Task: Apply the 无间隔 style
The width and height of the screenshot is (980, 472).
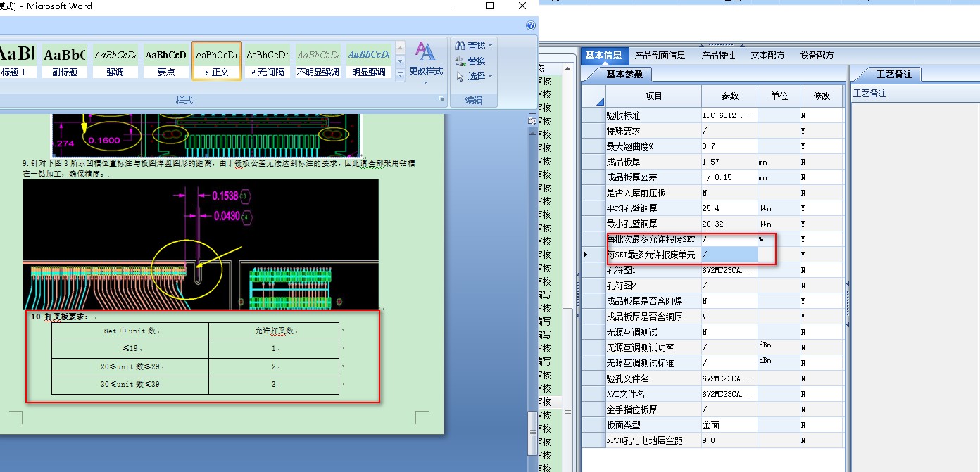Action: (268, 60)
